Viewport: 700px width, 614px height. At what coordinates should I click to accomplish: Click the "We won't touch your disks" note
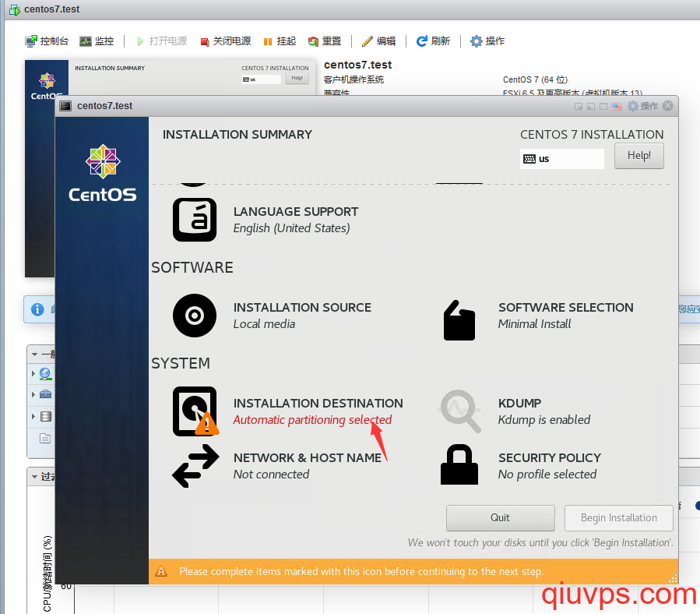(x=540, y=542)
